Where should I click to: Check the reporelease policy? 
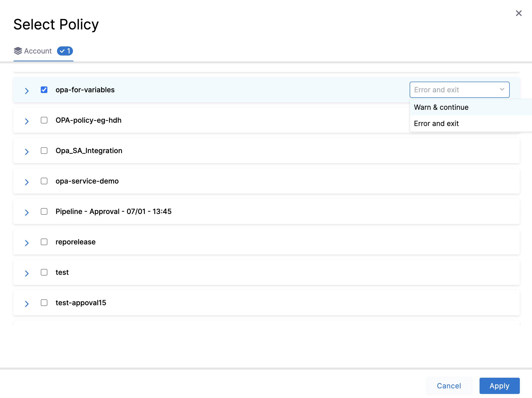(44, 242)
